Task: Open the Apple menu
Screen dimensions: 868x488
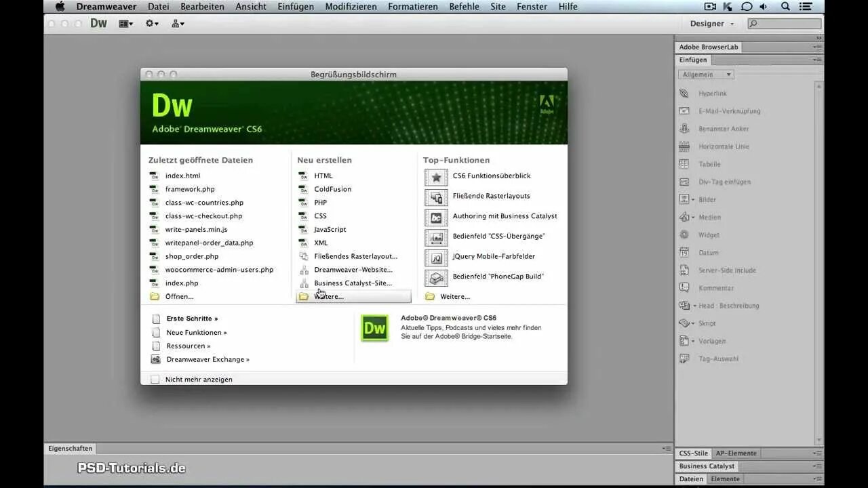Action: pos(60,6)
